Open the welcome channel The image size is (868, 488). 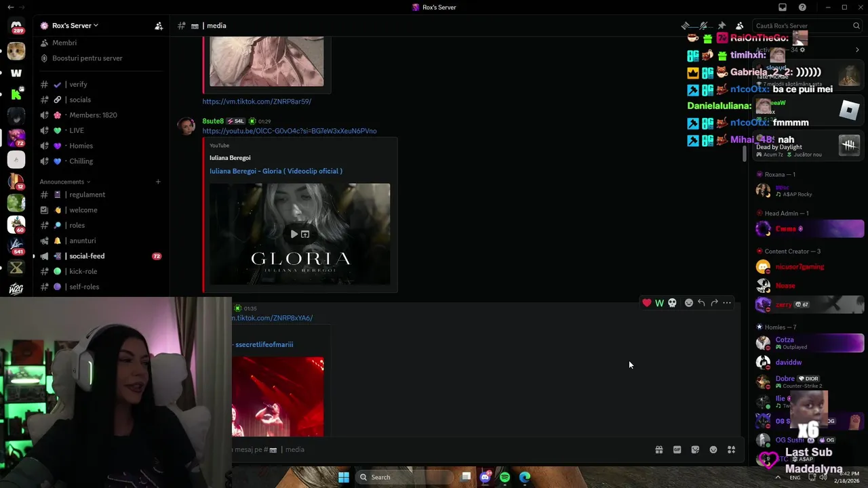pyautogui.click(x=102, y=210)
